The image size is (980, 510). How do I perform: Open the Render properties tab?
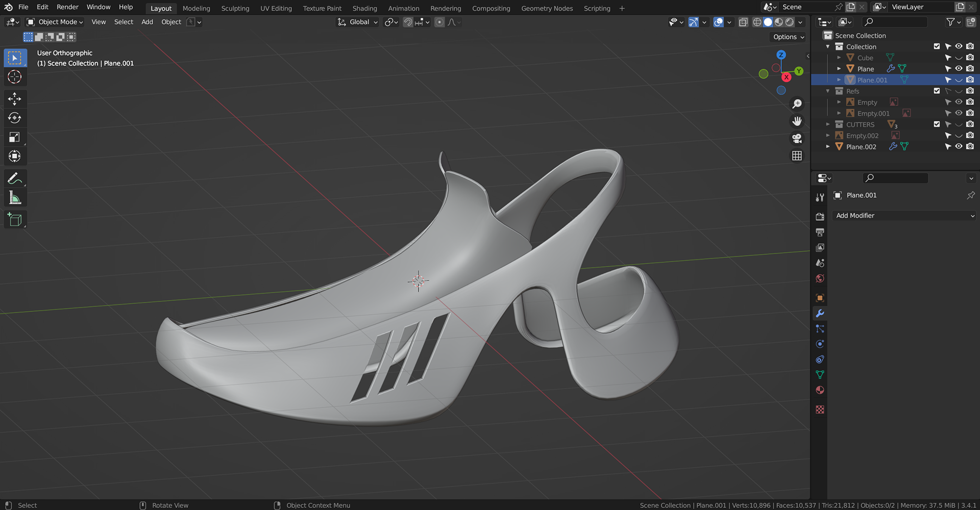pos(820,217)
